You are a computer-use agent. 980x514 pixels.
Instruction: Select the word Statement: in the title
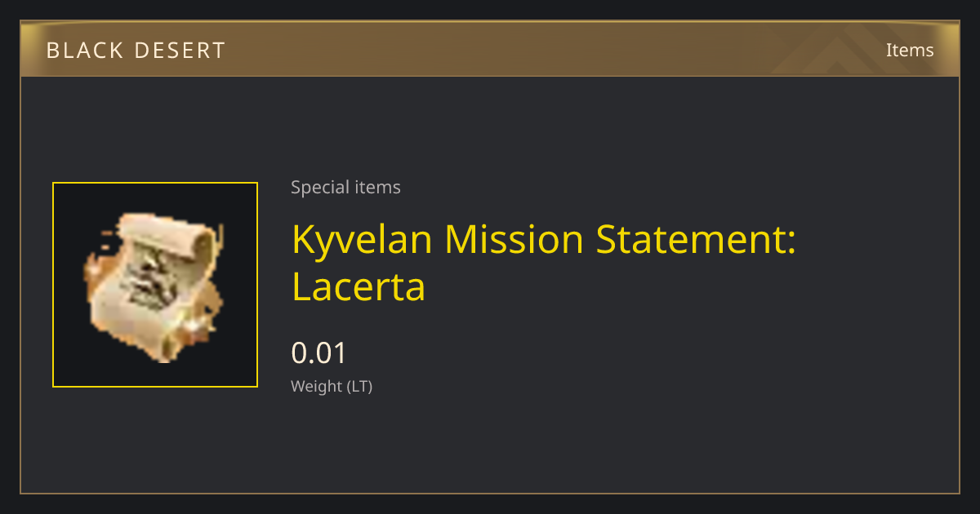695,240
